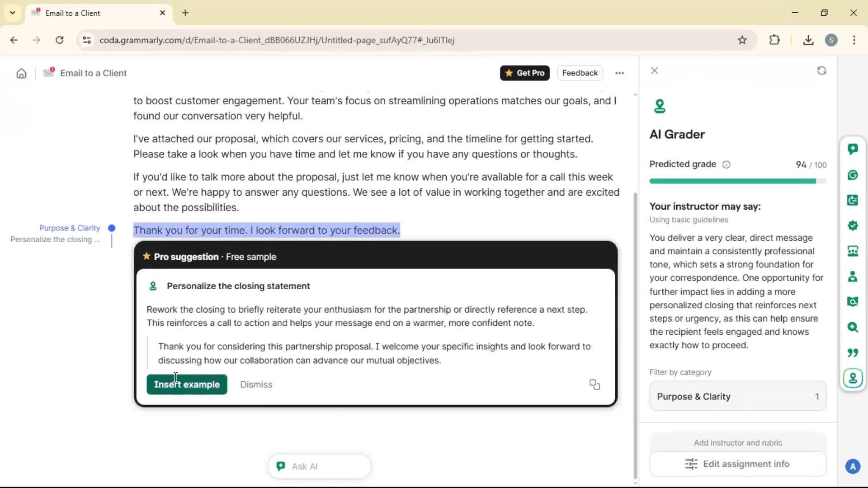The image size is (868, 488).
Task: Show predicted grade info tooltip
Action: [x=726, y=164]
